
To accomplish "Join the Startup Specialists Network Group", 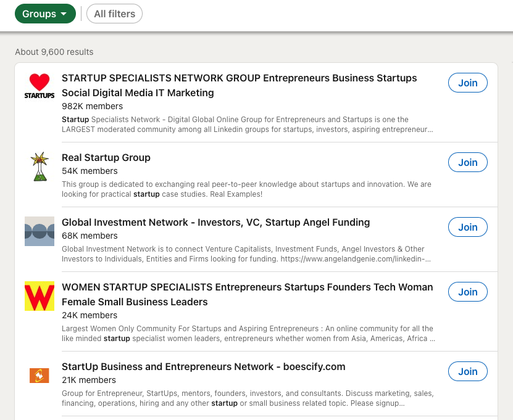I will (467, 83).
